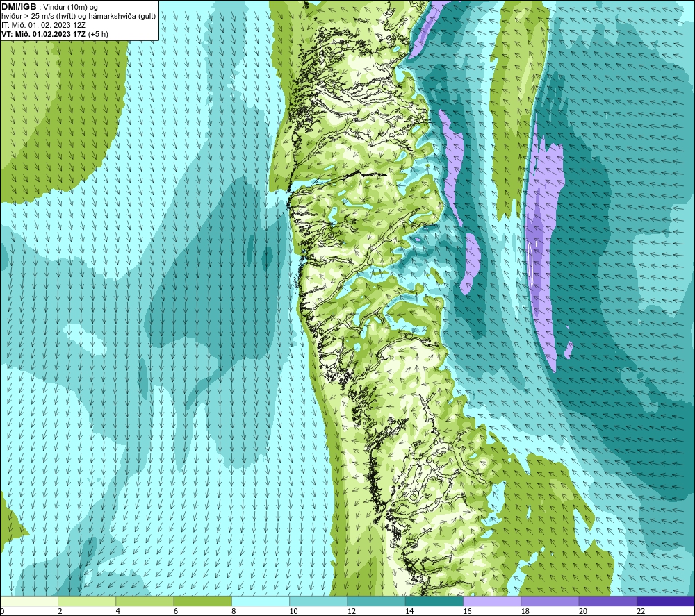
Task: Click the scale label 20
Action: click(x=583, y=611)
